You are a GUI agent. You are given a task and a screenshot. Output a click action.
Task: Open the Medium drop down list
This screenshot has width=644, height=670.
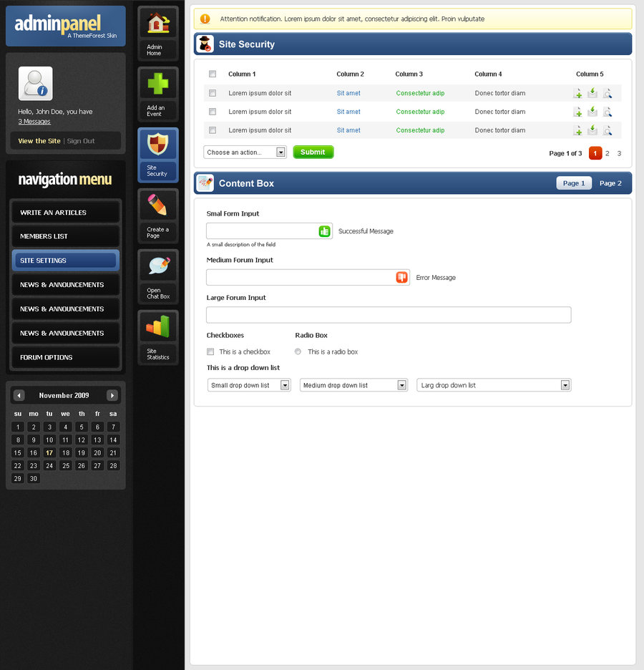tap(353, 385)
